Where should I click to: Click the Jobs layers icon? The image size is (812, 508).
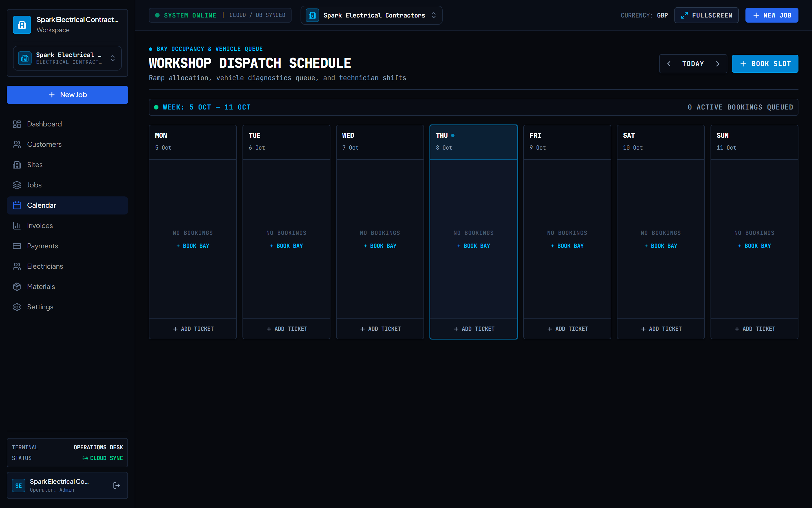(x=17, y=185)
